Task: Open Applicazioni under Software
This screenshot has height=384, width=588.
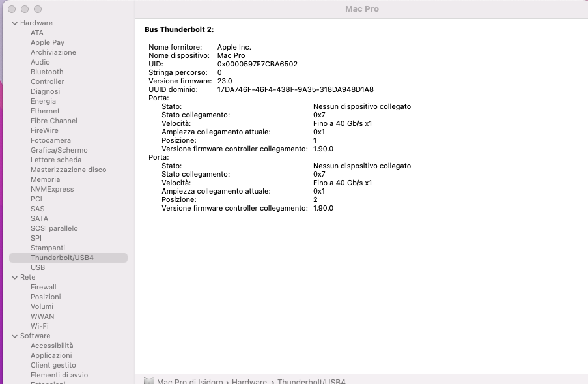Action: (51, 355)
